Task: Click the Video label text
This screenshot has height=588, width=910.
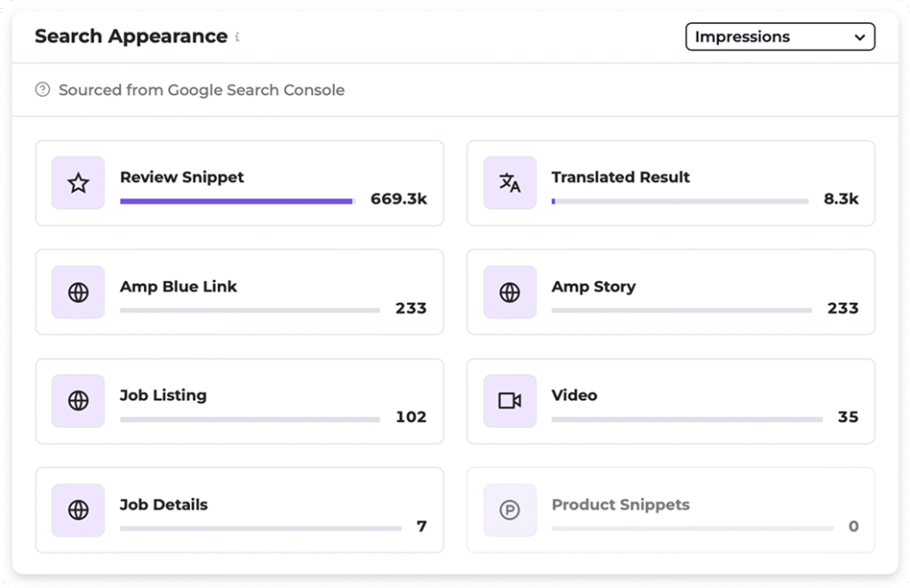Action: [x=574, y=395]
